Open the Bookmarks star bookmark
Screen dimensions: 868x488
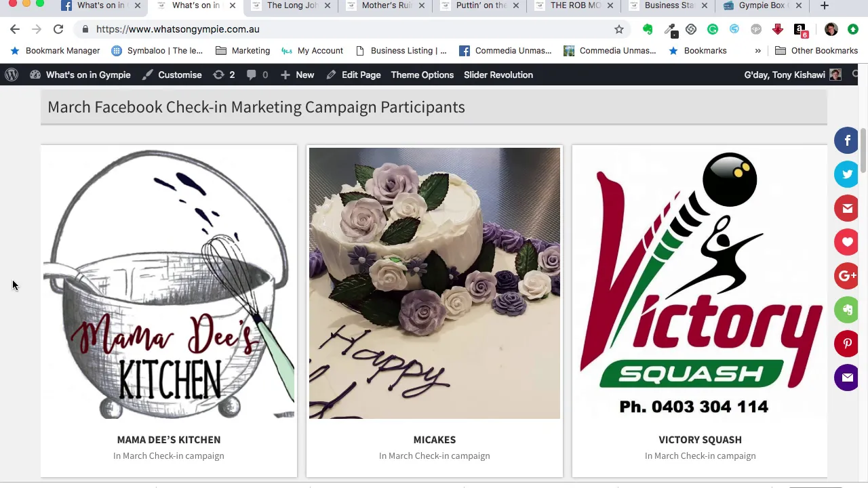[x=697, y=51]
